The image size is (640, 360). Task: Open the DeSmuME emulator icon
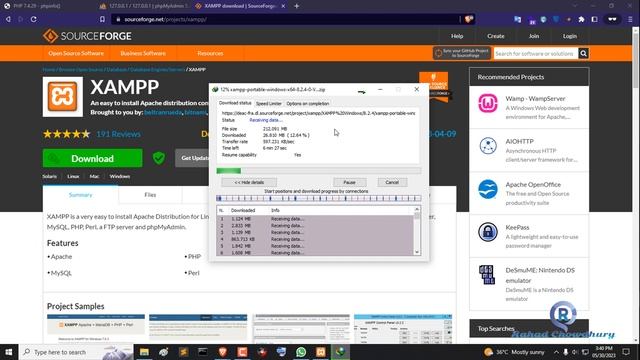tap(487, 275)
